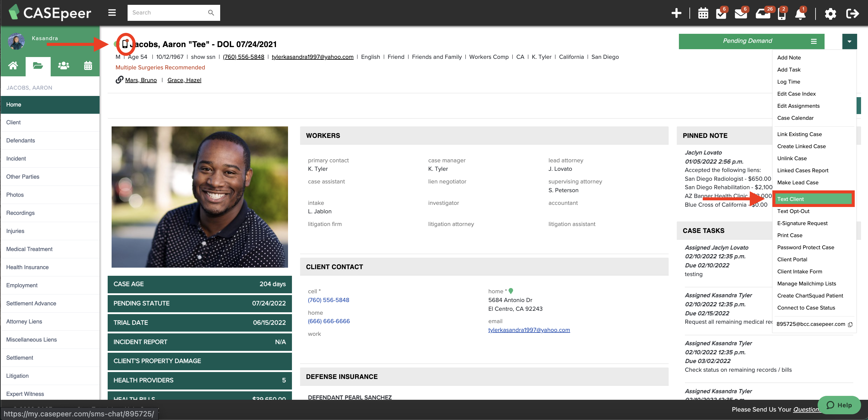Image resolution: width=868 pixels, height=420 pixels.
Task: Open settings gear icon
Action: click(830, 14)
